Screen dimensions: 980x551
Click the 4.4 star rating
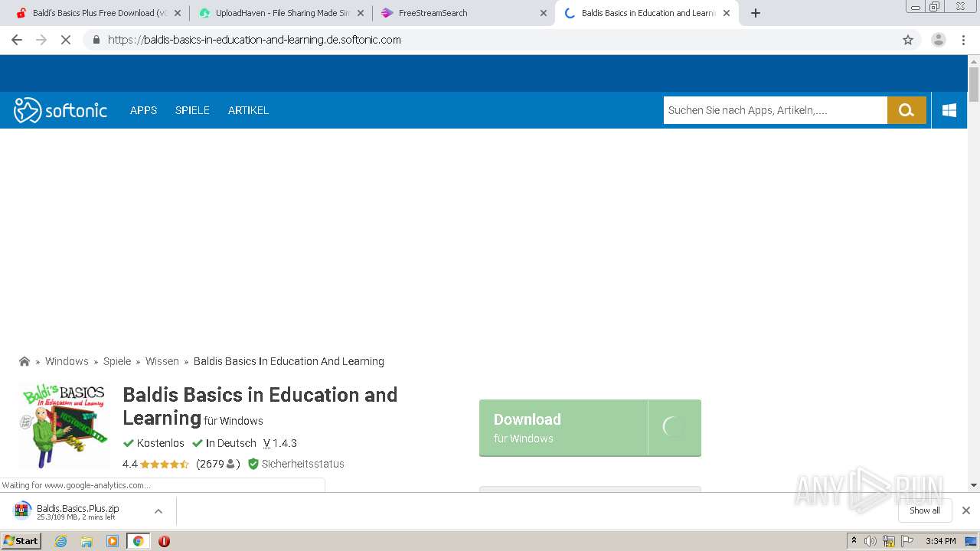155,464
